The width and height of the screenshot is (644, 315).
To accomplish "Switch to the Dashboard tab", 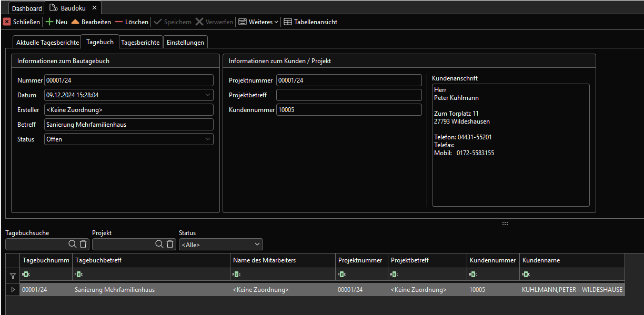I will pos(27,9).
